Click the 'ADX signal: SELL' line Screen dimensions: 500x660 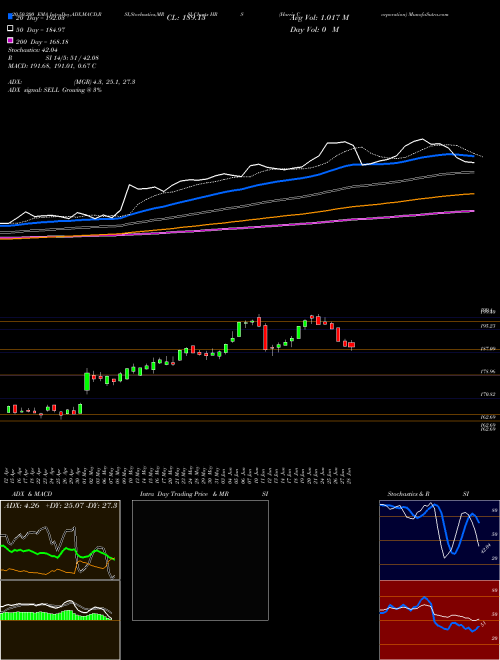55,90
